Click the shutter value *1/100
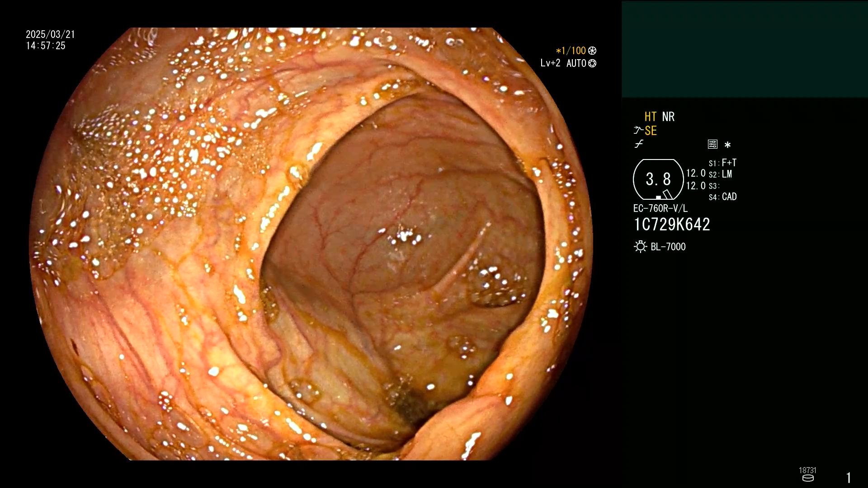Viewport: 868px width, 488px height. [571, 51]
